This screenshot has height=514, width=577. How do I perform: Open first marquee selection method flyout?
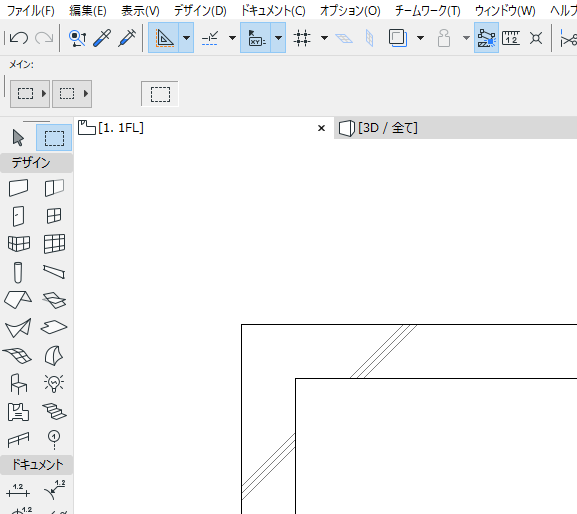coord(30,94)
